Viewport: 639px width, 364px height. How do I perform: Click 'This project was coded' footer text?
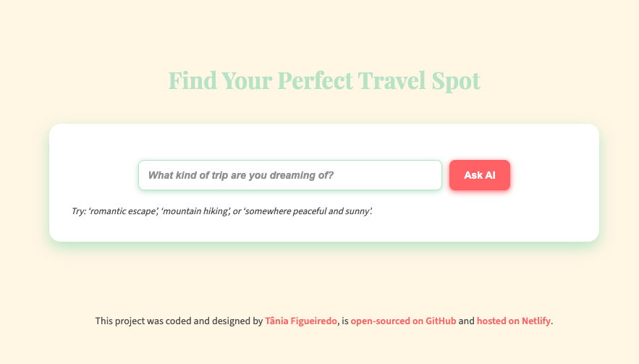tap(143, 321)
